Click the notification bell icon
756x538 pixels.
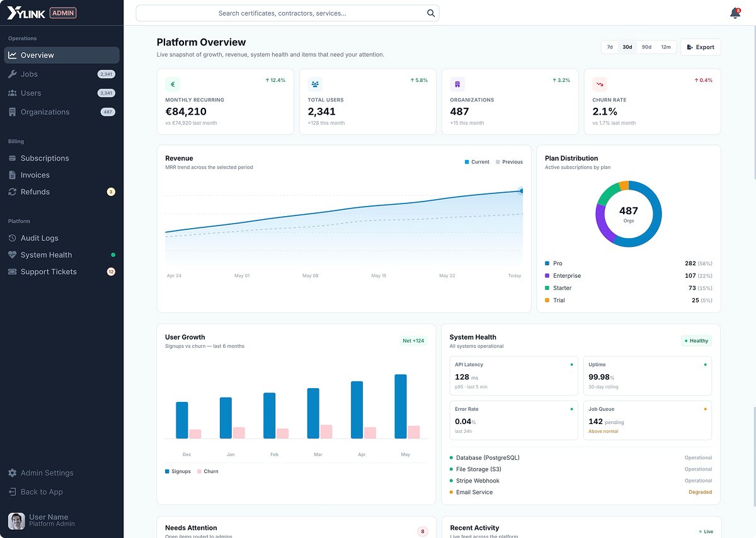[735, 13]
